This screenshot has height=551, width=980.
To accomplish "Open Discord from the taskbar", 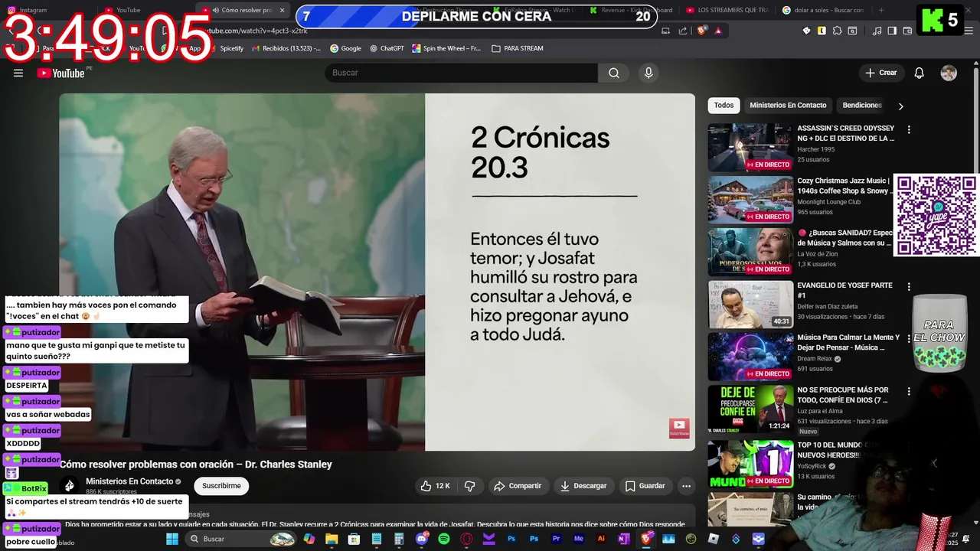I will 422,540.
